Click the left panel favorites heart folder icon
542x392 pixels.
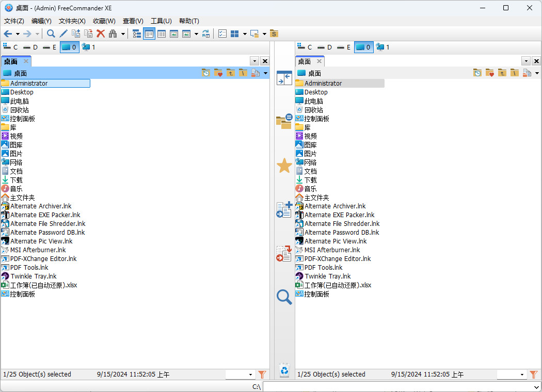(218, 73)
